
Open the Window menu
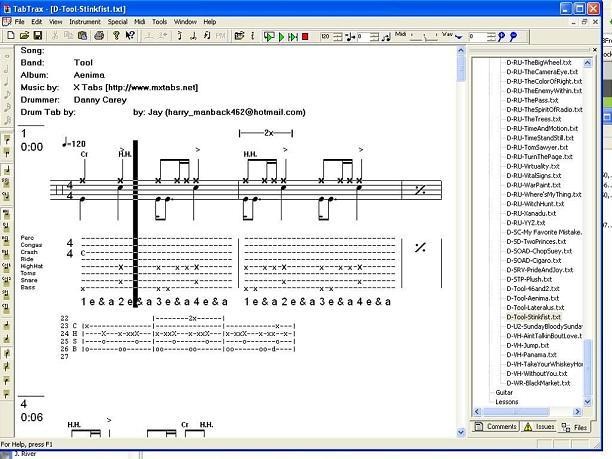pos(185,22)
